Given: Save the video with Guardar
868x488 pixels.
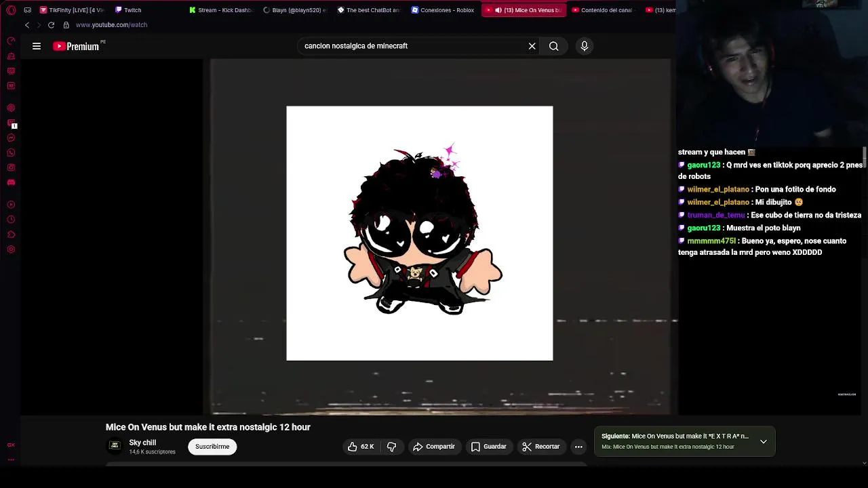Looking at the screenshot, I should [489, 447].
